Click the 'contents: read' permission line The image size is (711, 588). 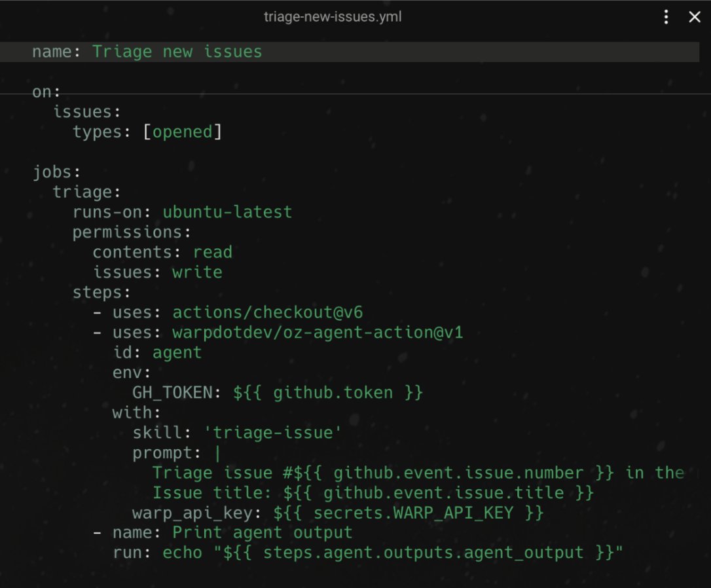click(x=162, y=252)
